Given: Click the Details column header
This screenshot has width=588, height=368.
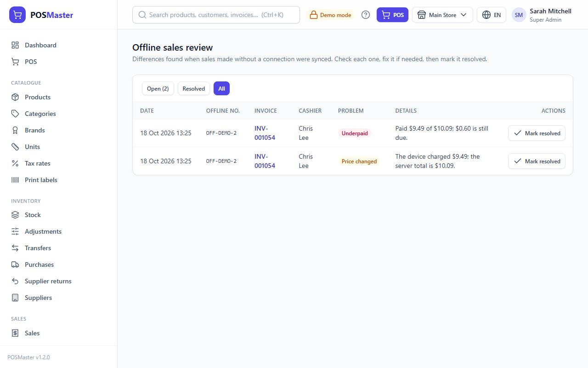Looking at the screenshot, I should pyautogui.click(x=406, y=110).
